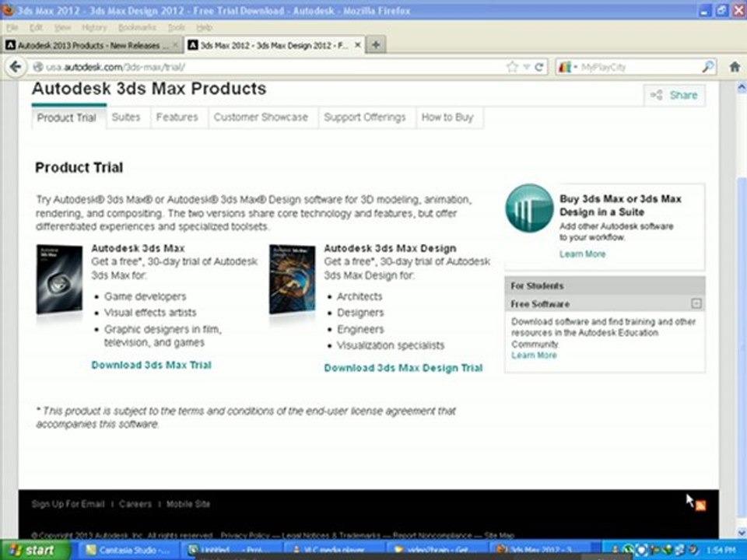Click the taskbar clock showing 1:54 PM
The image size is (747, 560).
[722, 551]
